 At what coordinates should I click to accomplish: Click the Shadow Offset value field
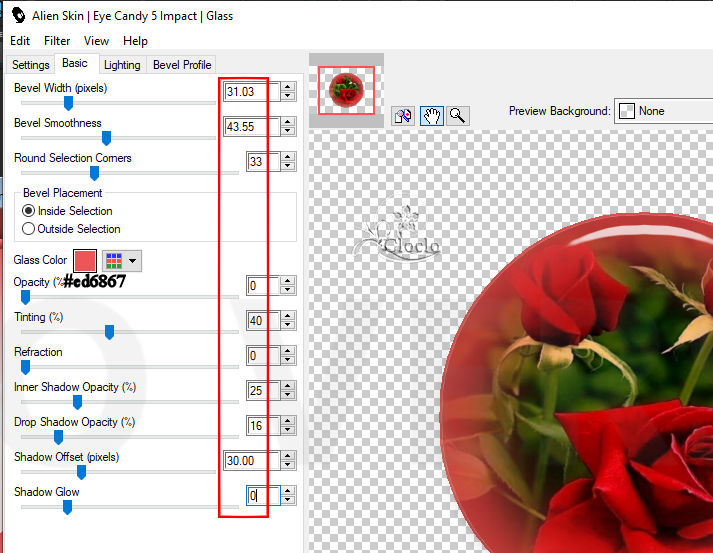click(x=250, y=461)
